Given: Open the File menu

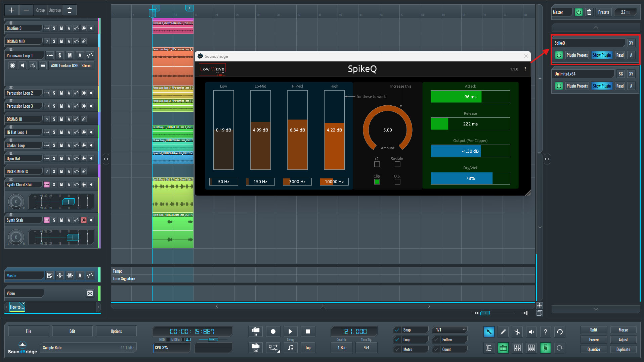Looking at the screenshot, I should click(x=29, y=331).
